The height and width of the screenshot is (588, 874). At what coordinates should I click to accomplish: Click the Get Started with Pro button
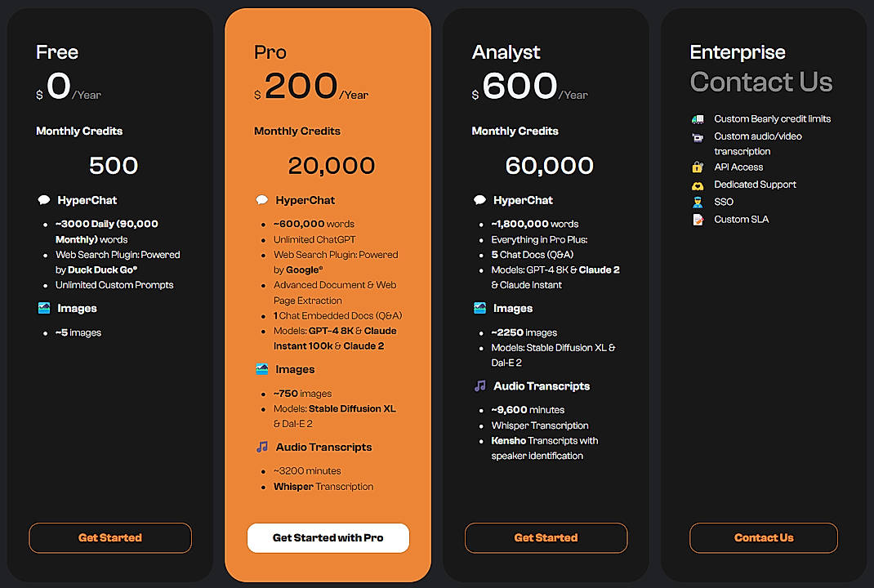tap(328, 537)
